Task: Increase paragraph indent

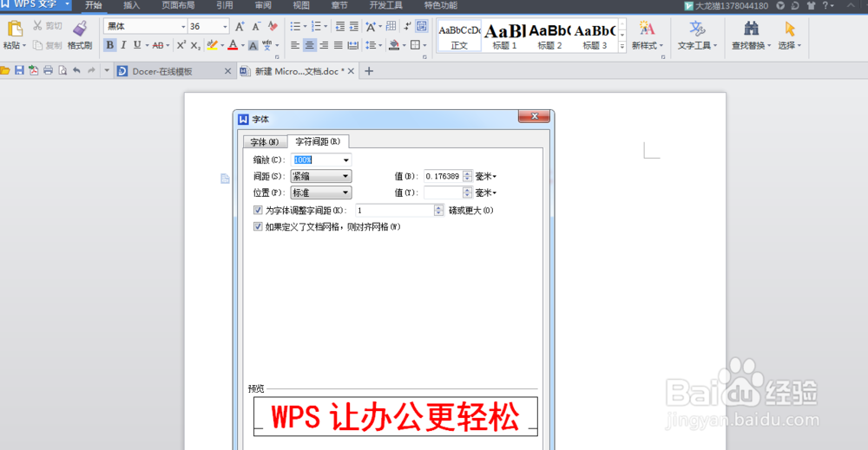Action: tap(354, 26)
